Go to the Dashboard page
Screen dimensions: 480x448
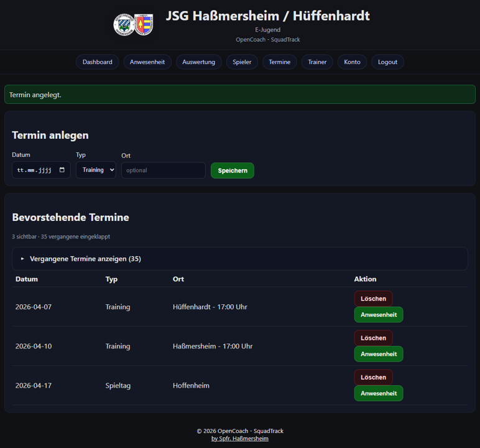coord(98,62)
